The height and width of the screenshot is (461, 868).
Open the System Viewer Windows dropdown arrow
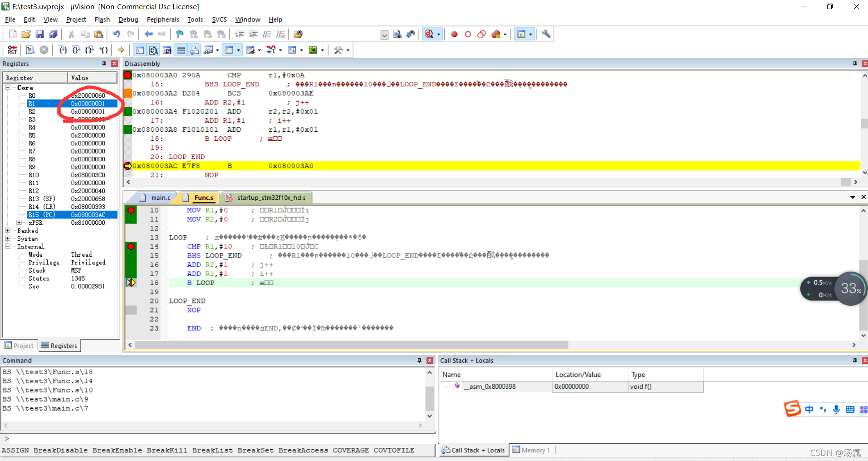(x=322, y=50)
